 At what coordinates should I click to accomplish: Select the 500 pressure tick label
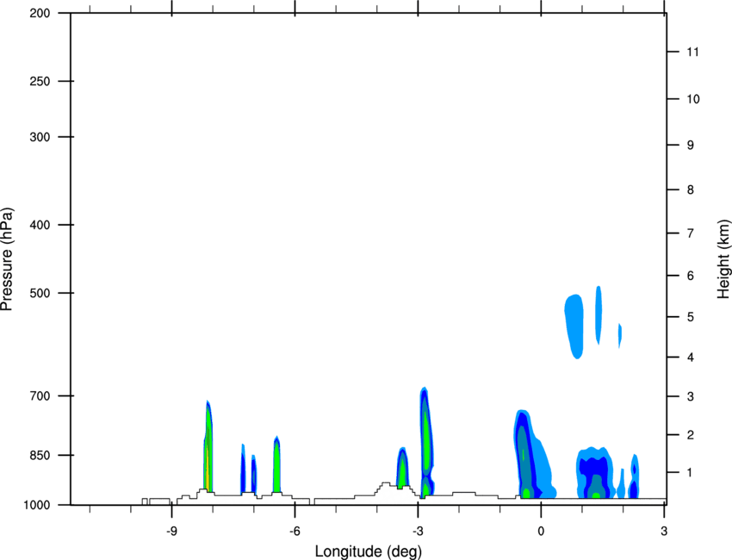40,293
